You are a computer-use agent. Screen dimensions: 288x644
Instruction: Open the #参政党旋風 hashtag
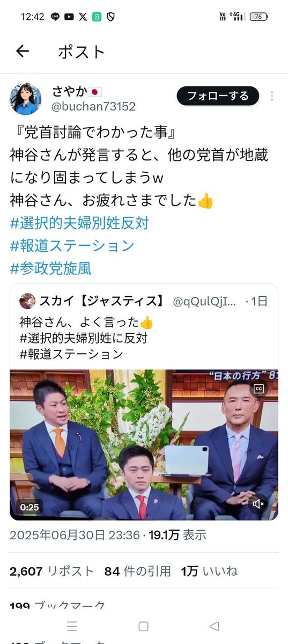click(51, 268)
